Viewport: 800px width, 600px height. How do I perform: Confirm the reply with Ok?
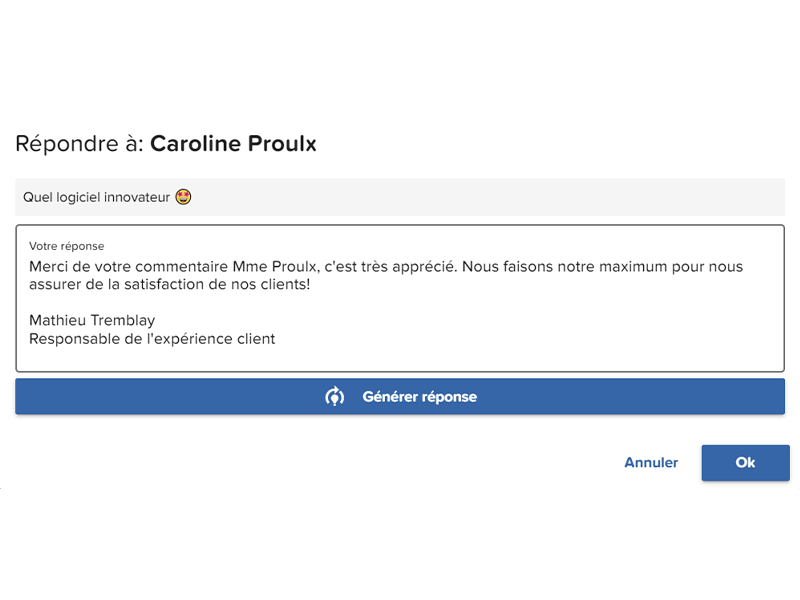(x=745, y=463)
